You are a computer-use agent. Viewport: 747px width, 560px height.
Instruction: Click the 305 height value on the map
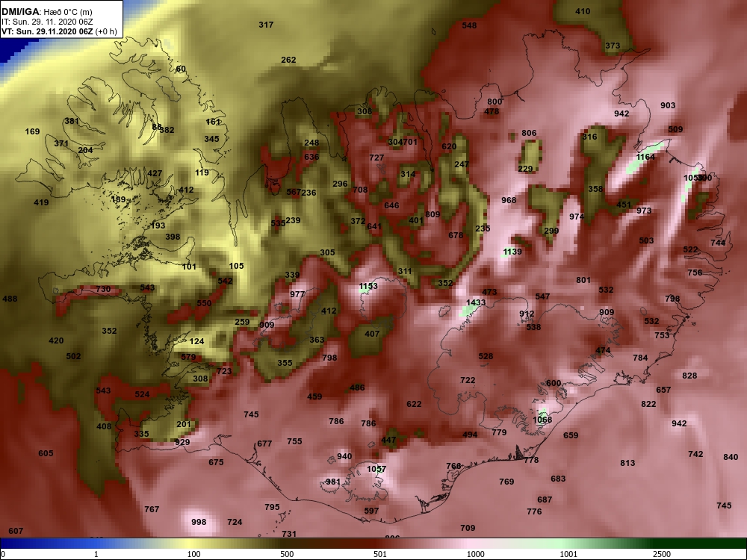click(327, 252)
